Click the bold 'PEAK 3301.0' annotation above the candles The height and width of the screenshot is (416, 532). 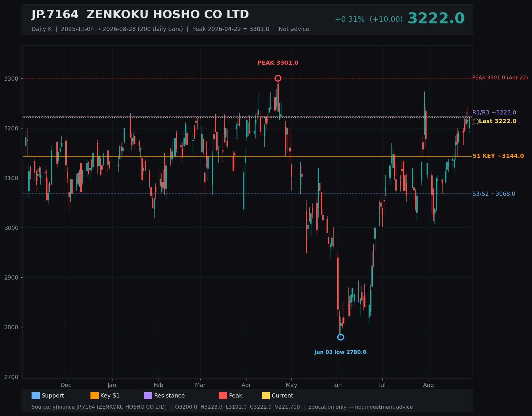(x=278, y=63)
